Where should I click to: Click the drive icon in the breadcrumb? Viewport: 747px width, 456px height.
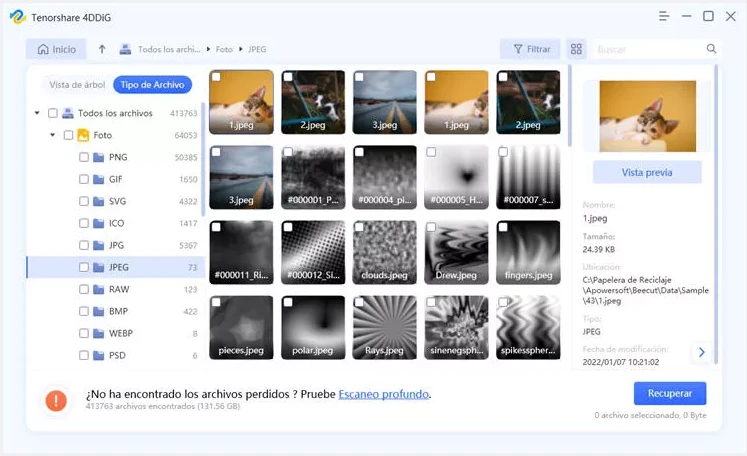(125, 49)
